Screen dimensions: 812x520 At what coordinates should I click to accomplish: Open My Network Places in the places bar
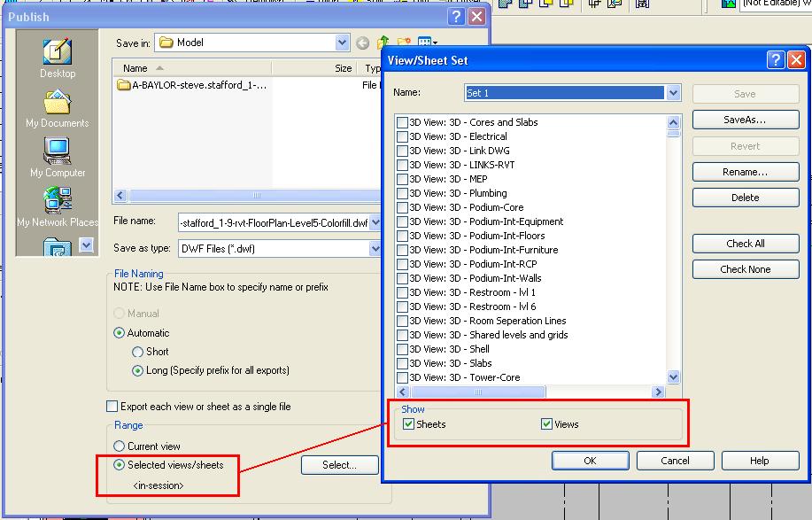tap(57, 207)
